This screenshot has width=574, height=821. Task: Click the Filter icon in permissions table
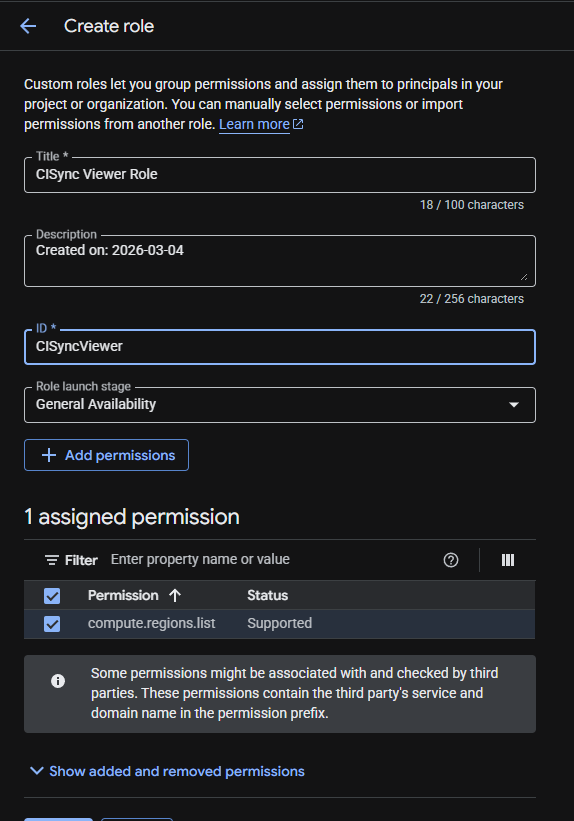51,560
